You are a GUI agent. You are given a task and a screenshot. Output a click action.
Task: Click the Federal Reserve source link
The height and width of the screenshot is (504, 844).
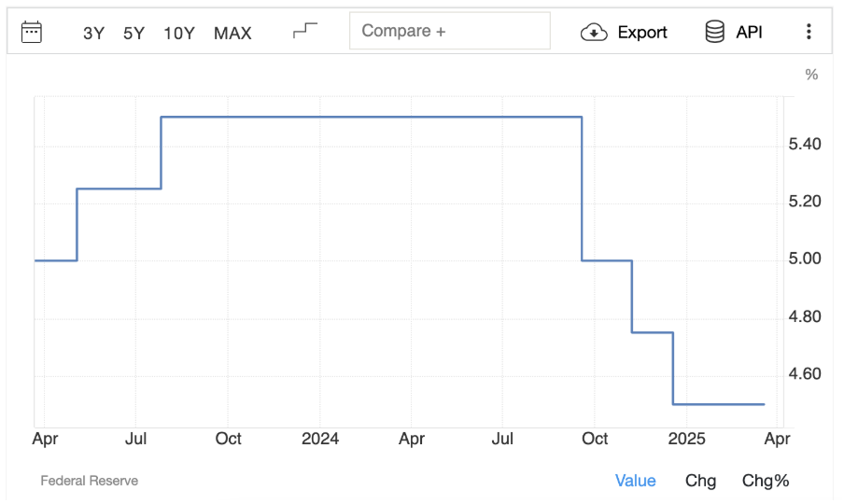[89, 481]
